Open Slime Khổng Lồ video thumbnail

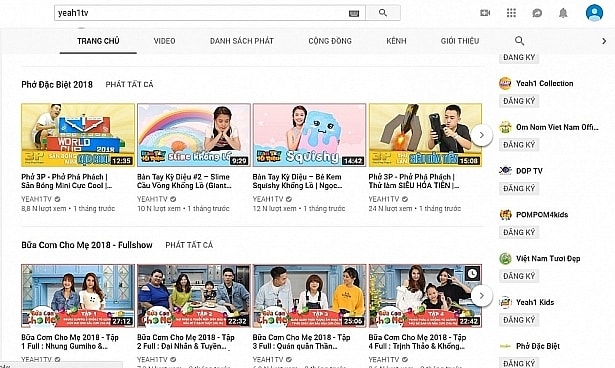pos(194,135)
